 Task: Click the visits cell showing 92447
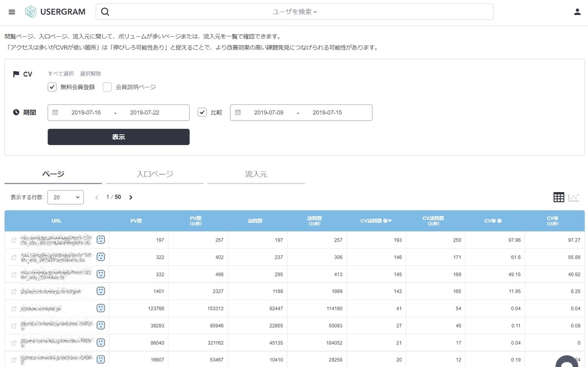tap(257, 308)
